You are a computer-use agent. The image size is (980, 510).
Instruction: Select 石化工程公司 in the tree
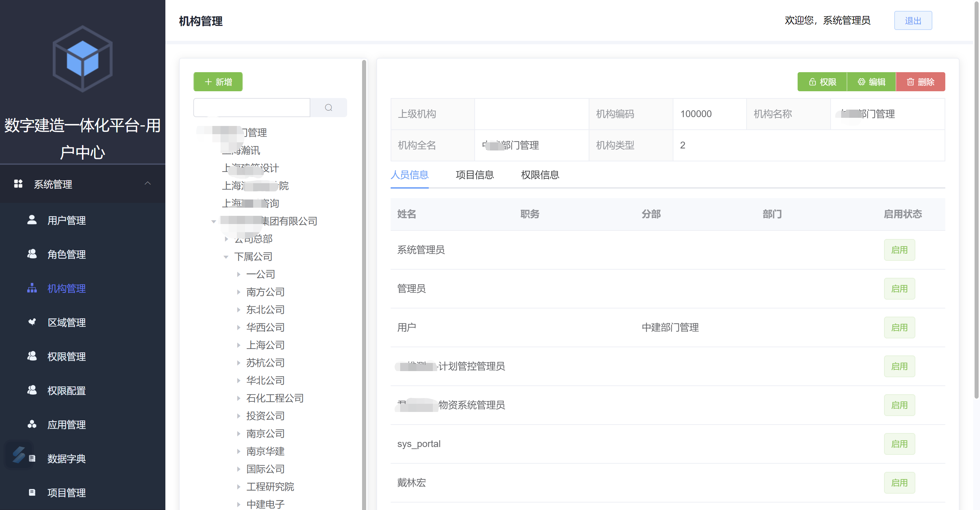275,398
